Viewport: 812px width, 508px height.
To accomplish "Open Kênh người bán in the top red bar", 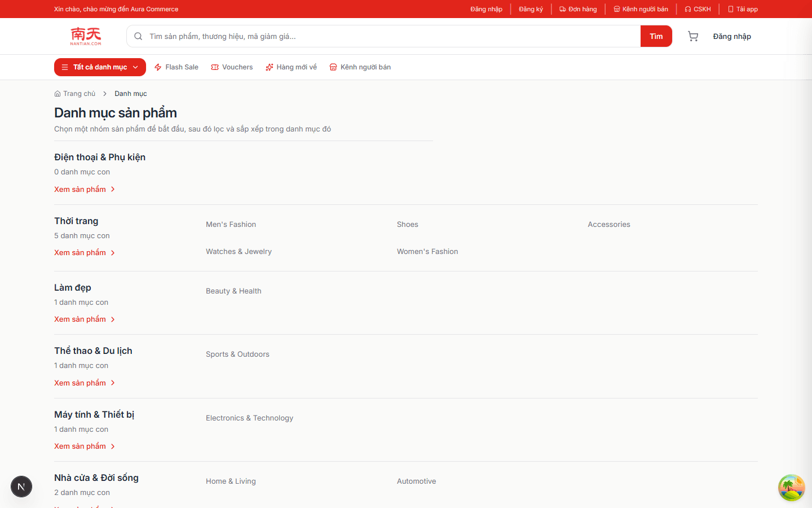I will [x=641, y=9].
